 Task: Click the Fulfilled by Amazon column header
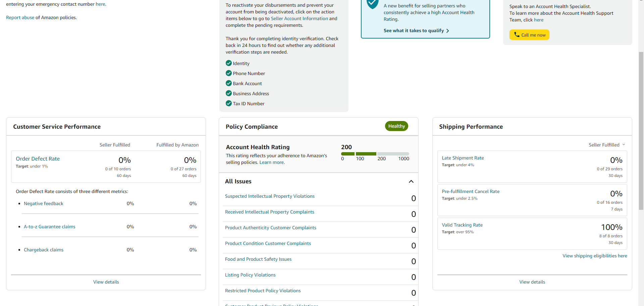coord(177,145)
